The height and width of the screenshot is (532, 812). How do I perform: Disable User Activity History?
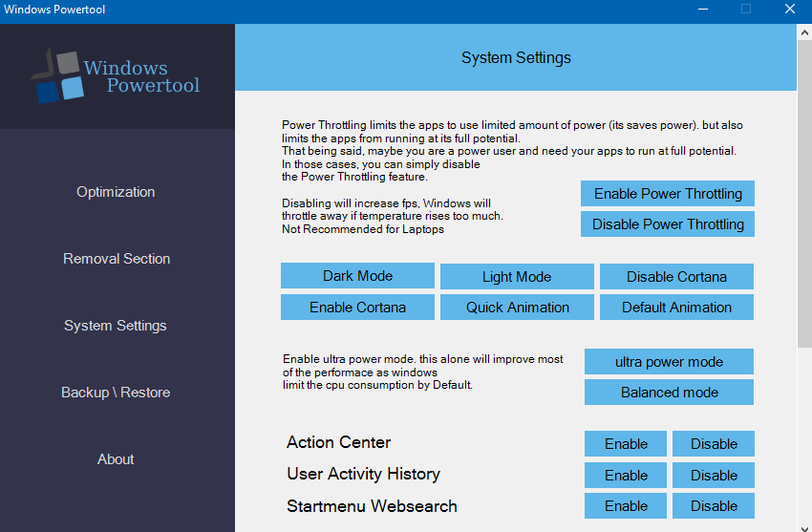714,475
